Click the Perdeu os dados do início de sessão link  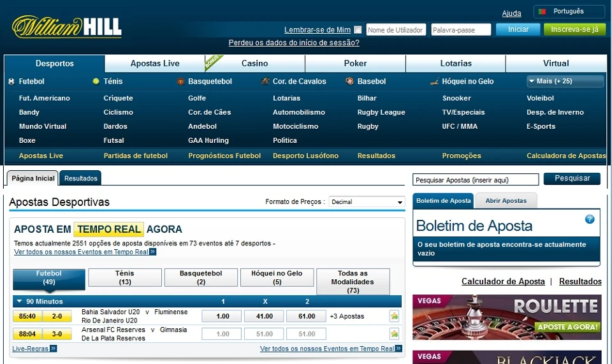point(294,43)
